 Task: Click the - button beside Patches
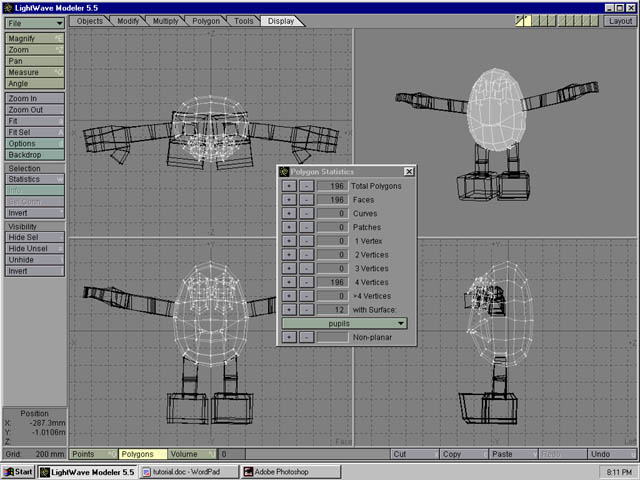click(307, 227)
